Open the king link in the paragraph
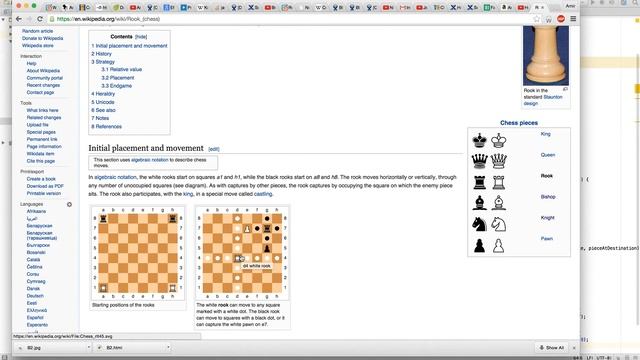Viewport: 640px width, 360px height. click(x=188, y=194)
